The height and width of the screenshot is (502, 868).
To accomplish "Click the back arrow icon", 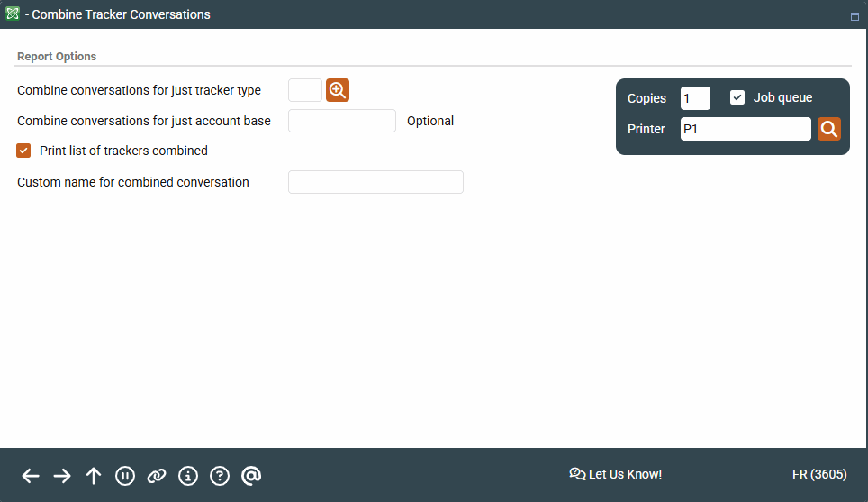I will tap(31, 476).
